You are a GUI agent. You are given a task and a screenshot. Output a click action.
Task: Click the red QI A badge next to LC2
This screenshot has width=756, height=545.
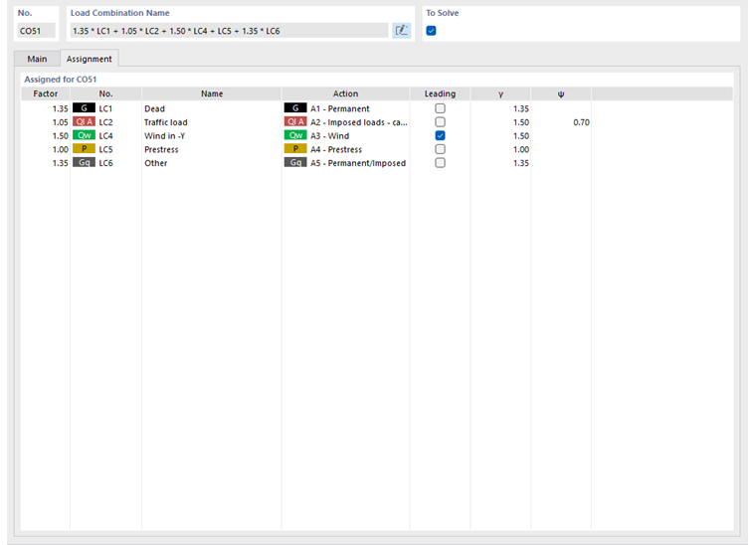84,121
